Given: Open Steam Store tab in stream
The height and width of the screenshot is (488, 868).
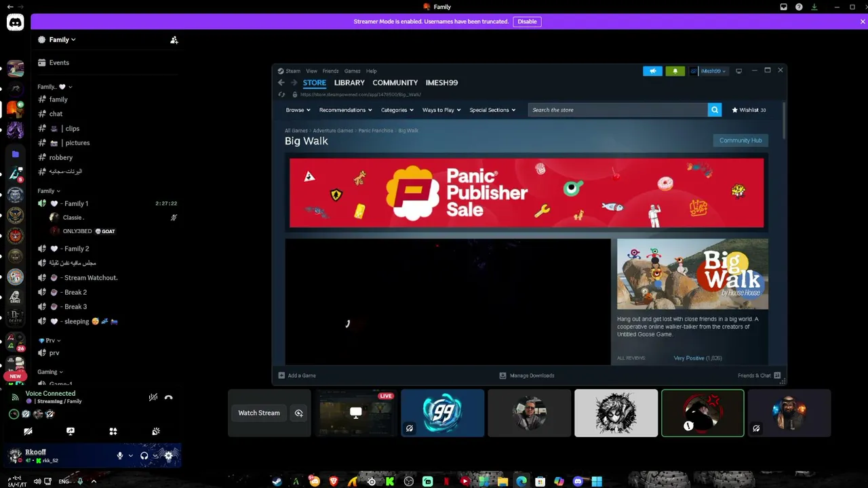Looking at the screenshot, I should (x=315, y=83).
